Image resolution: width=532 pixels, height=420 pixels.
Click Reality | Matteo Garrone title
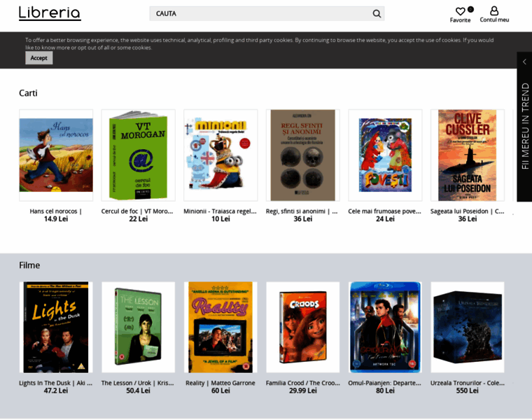coord(220,383)
